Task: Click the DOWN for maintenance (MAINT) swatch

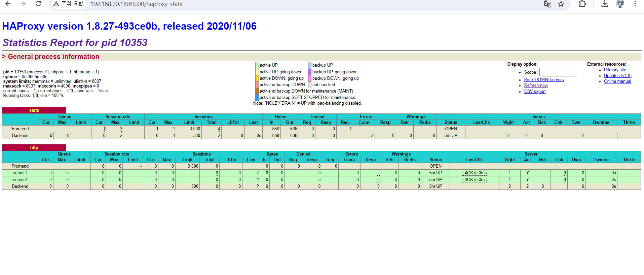Action: point(257,91)
